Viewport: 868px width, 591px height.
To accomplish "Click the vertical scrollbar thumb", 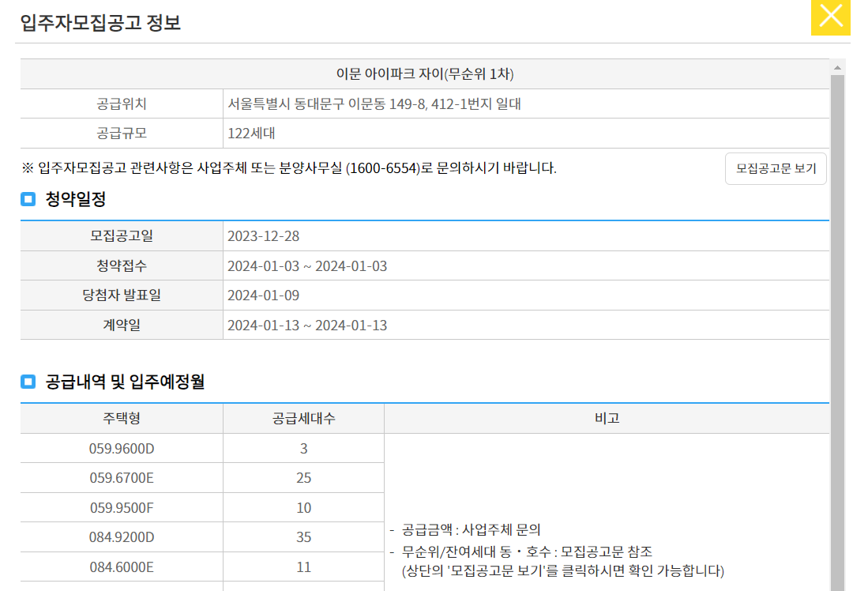I will coord(837,333).
